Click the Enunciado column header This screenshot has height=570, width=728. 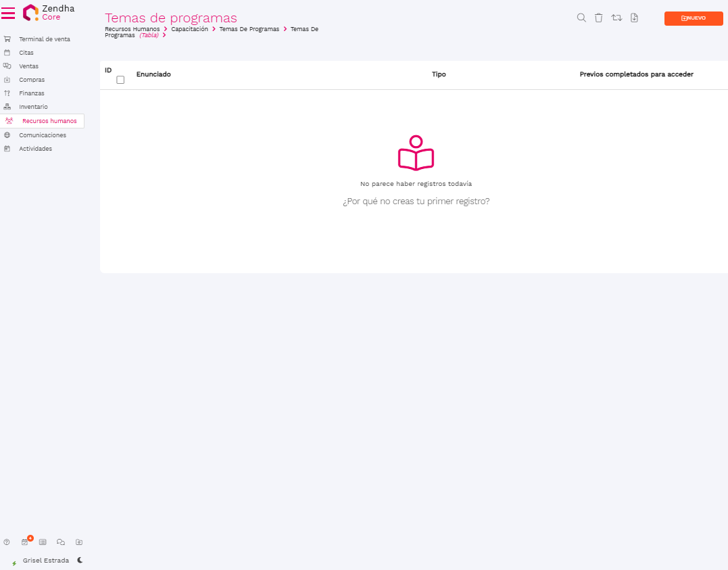[153, 74]
